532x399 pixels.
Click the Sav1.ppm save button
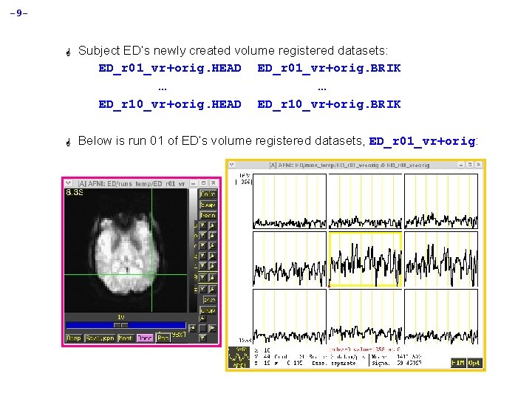[100, 338]
